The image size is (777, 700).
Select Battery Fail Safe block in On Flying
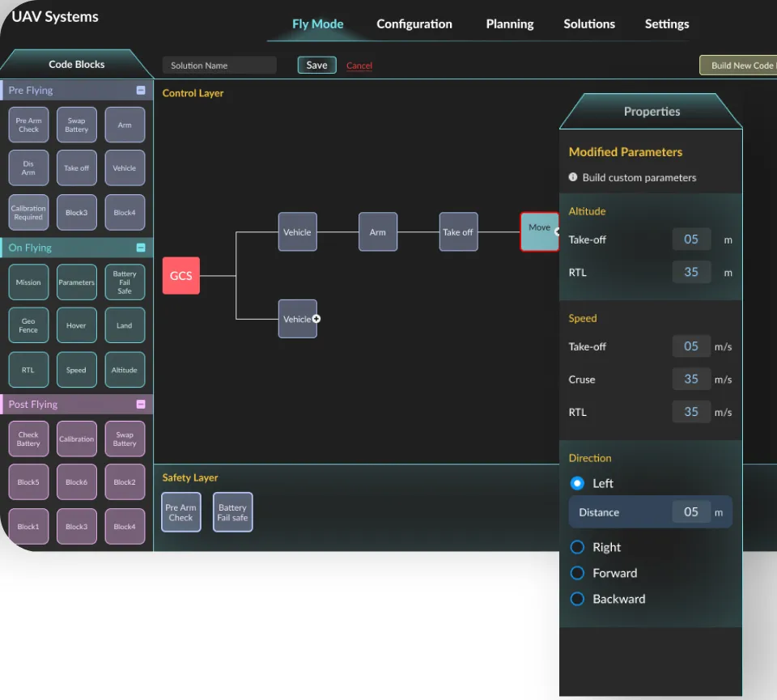(x=125, y=282)
